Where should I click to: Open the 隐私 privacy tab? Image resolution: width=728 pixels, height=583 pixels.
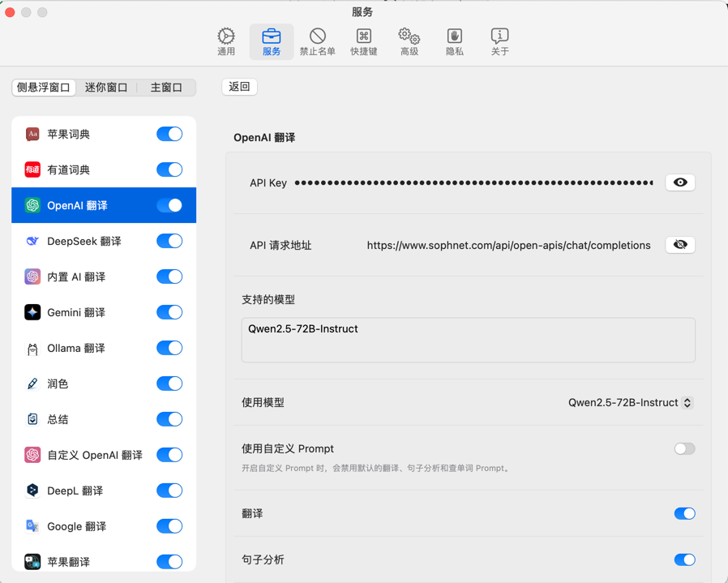(x=455, y=42)
